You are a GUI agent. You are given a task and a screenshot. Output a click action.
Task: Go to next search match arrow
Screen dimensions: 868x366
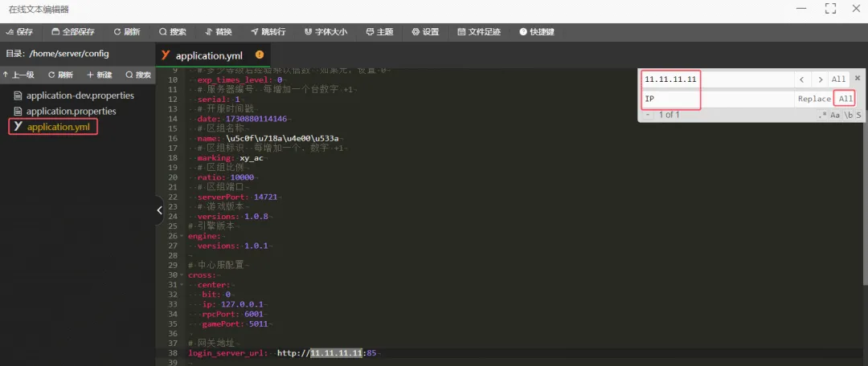pos(819,79)
